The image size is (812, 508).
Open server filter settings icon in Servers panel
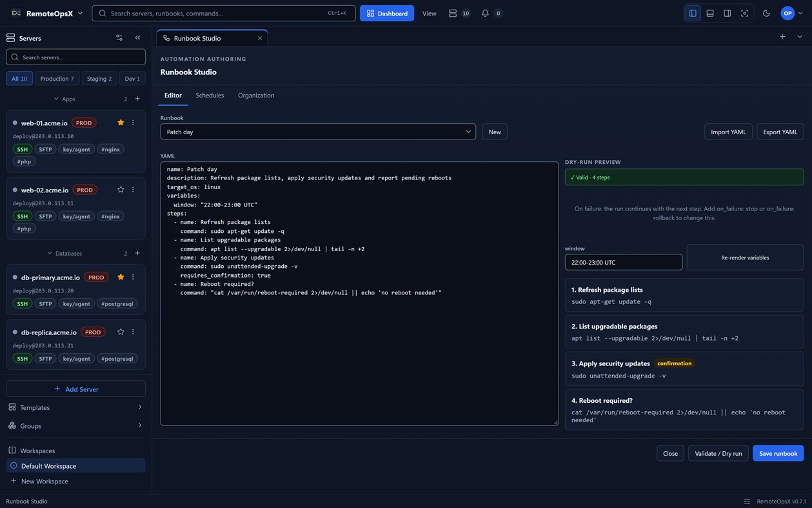pos(119,38)
